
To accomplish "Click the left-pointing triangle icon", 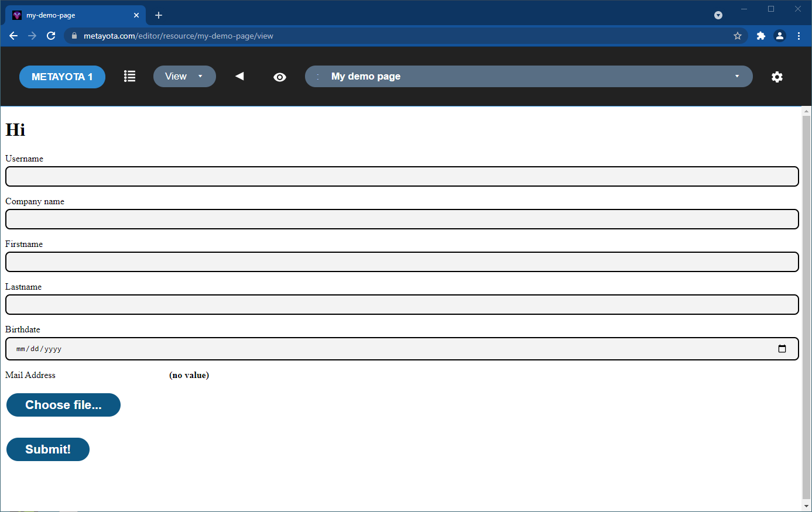I will coord(239,76).
